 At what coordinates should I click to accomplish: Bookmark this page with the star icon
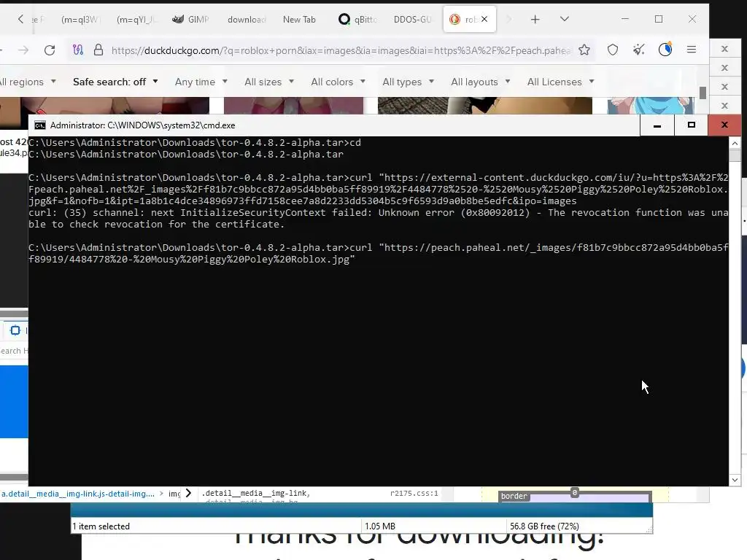point(584,50)
